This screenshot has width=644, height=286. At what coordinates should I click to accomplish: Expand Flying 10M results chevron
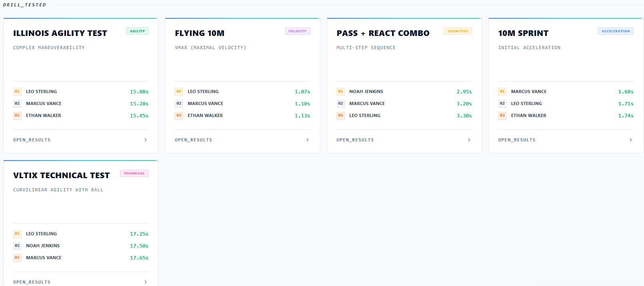308,140
